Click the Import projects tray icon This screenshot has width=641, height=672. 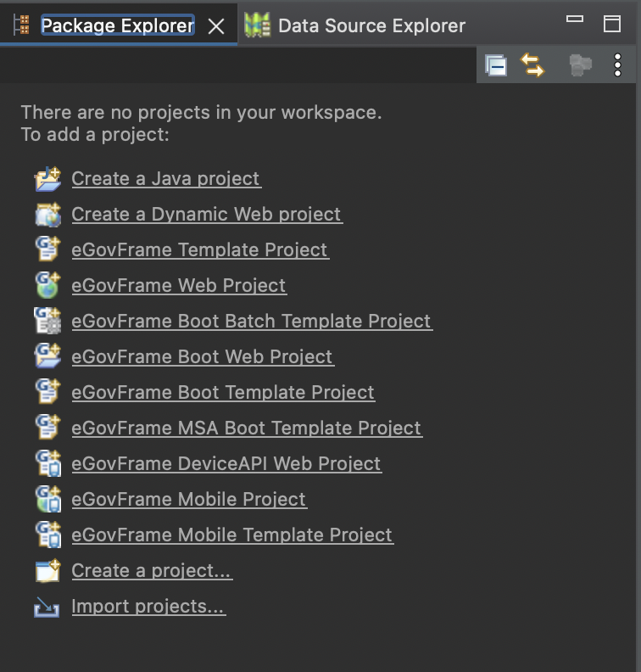[47, 608]
